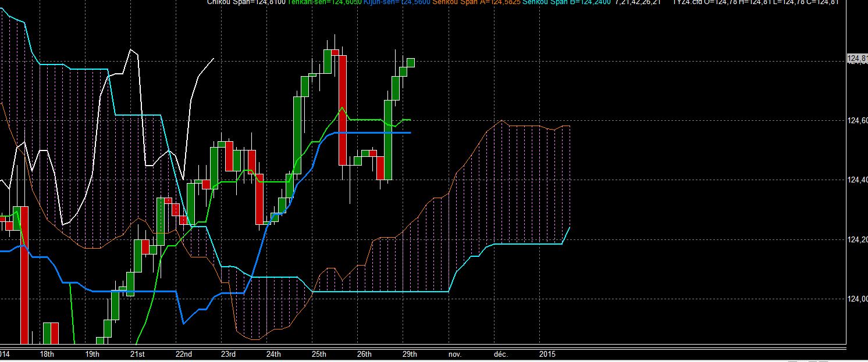The height and width of the screenshot is (362, 868).
Task: Click the 22nd date axis label
Action: coord(184,354)
